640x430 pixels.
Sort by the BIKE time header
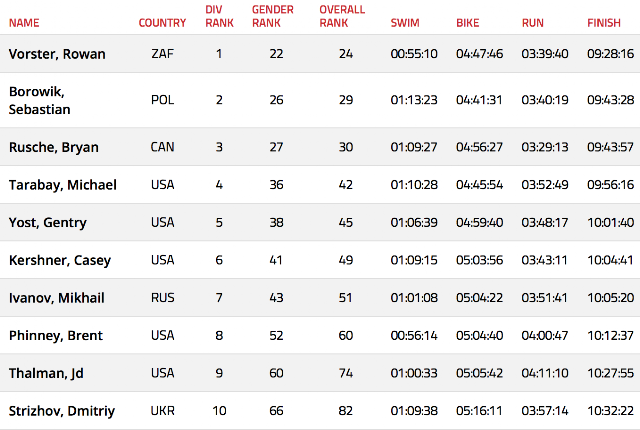[467, 23]
